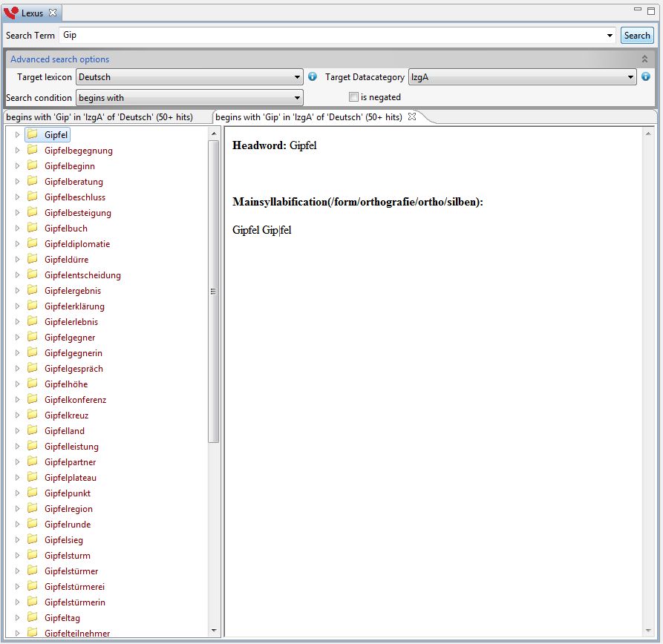Click into the Search Term field
The width and height of the screenshot is (663, 644).
pyautogui.click(x=334, y=35)
